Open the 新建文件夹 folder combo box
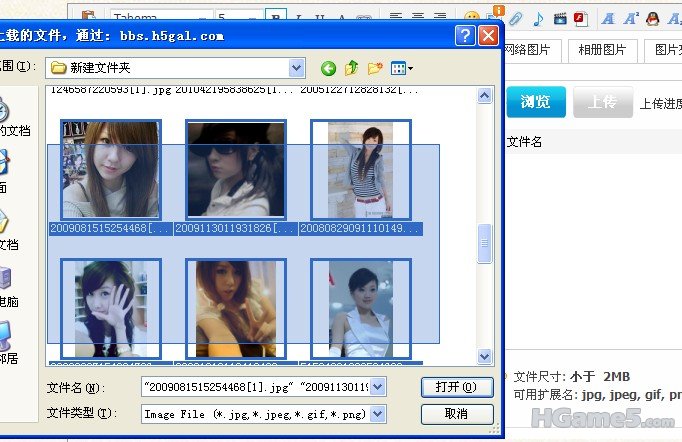The image size is (682, 442). 175,68
